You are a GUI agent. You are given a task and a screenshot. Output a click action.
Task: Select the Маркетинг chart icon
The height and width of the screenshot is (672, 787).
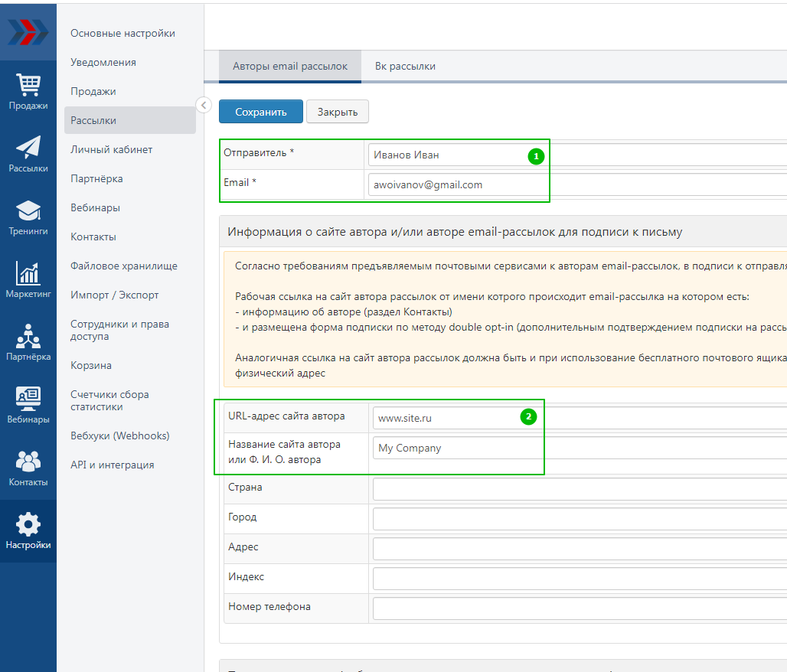pyautogui.click(x=28, y=273)
